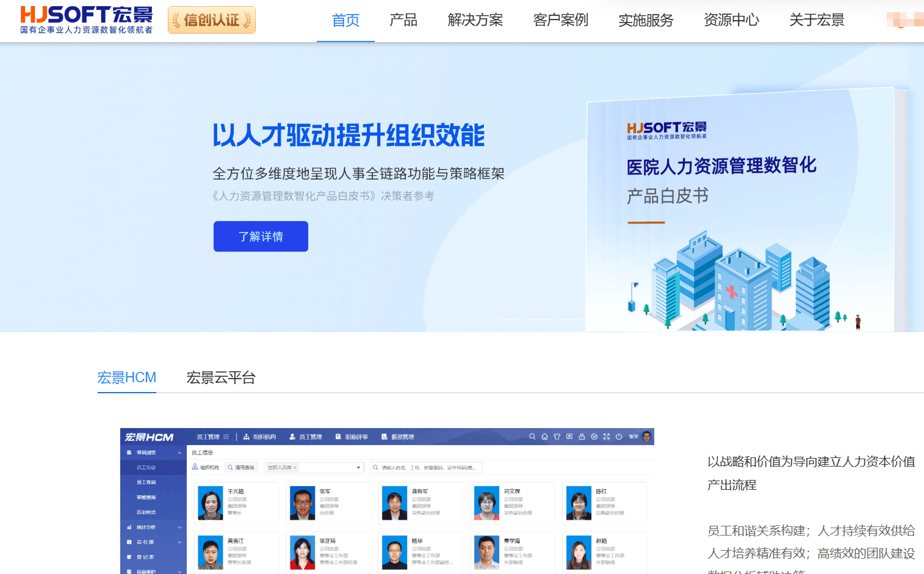Click the photo of 张军
This screenshot has width=924, height=574.
pos(303,503)
